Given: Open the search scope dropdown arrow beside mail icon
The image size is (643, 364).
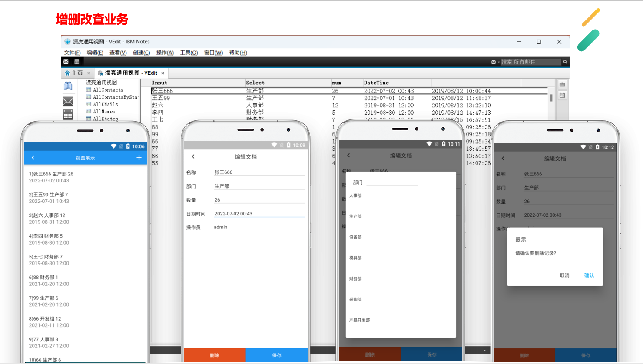Looking at the screenshot, I should 498,62.
